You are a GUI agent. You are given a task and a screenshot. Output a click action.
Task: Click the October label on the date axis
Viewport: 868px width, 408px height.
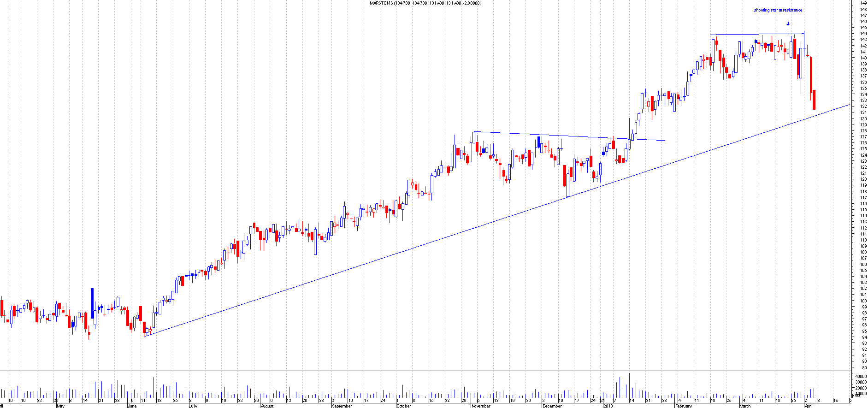404,406
